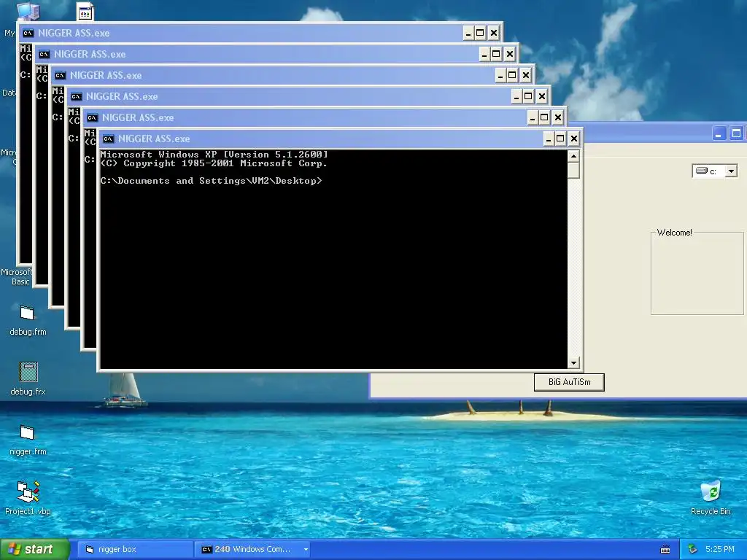747x560 pixels.
Task: Click the system menu icon of the frontmost command prompt
Action: click(x=108, y=139)
